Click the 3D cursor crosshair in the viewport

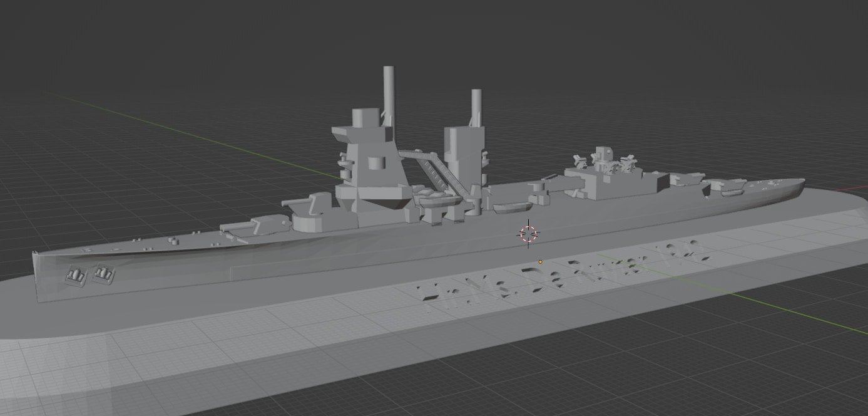(528, 234)
